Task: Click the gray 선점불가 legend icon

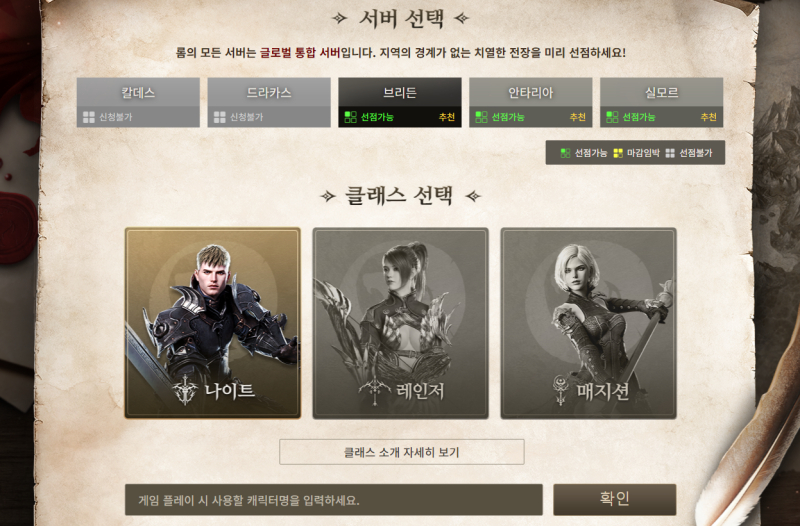Action: pyautogui.click(x=670, y=153)
